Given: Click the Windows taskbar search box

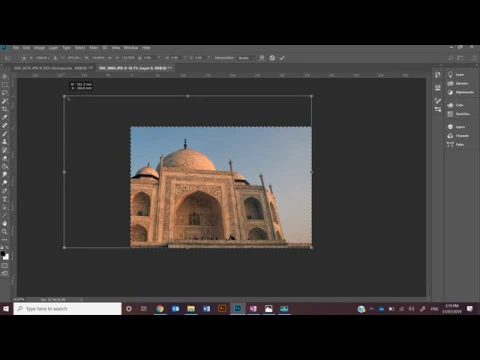Looking at the screenshot, I should [x=68, y=309].
